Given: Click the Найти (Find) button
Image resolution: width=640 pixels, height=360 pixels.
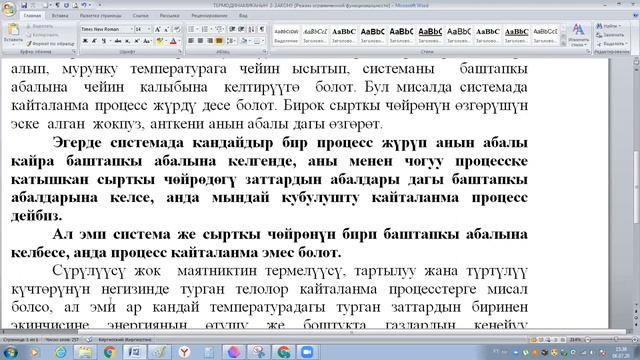Looking at the screenshot, I should click(609, 26).
